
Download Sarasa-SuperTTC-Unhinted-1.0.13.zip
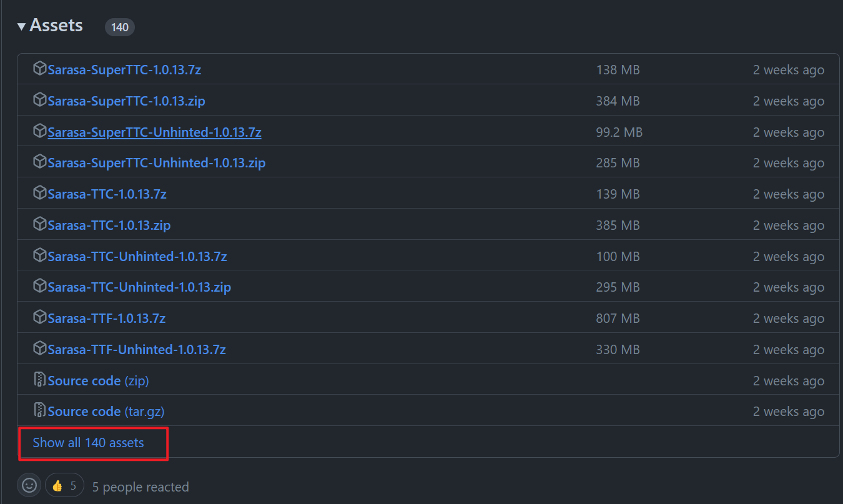[x=156, y=163]
